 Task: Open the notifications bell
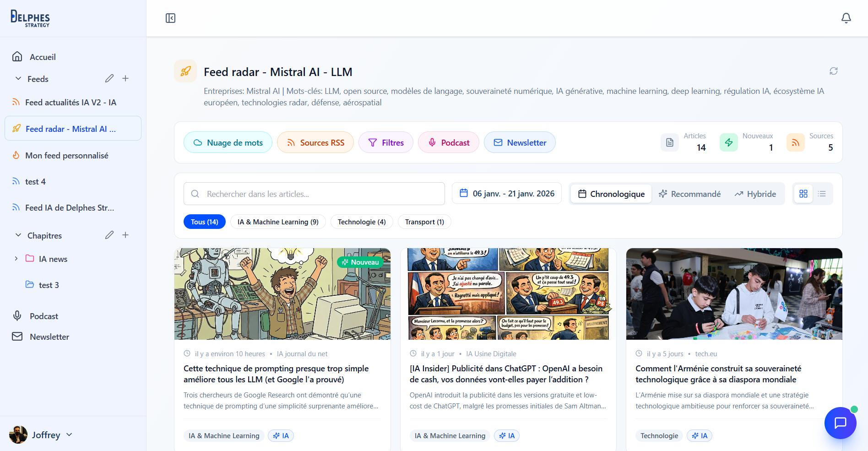coord(846,18)
